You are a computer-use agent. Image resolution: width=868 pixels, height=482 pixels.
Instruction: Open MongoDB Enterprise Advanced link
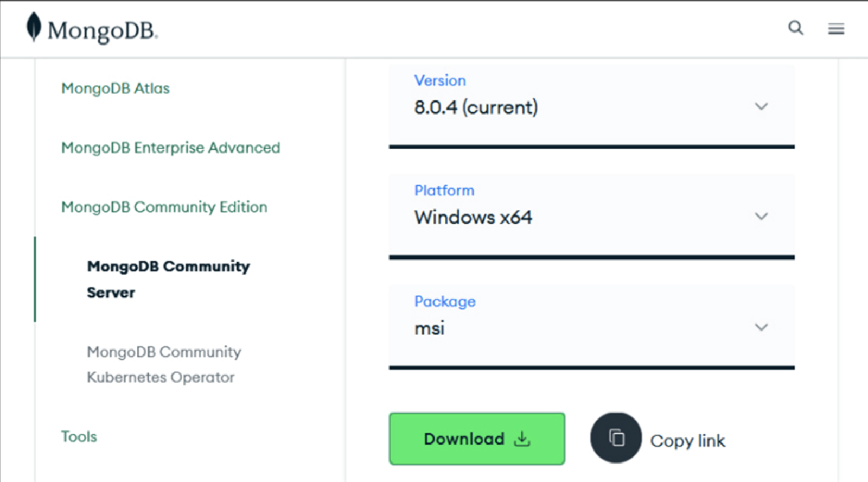point(171,148)
